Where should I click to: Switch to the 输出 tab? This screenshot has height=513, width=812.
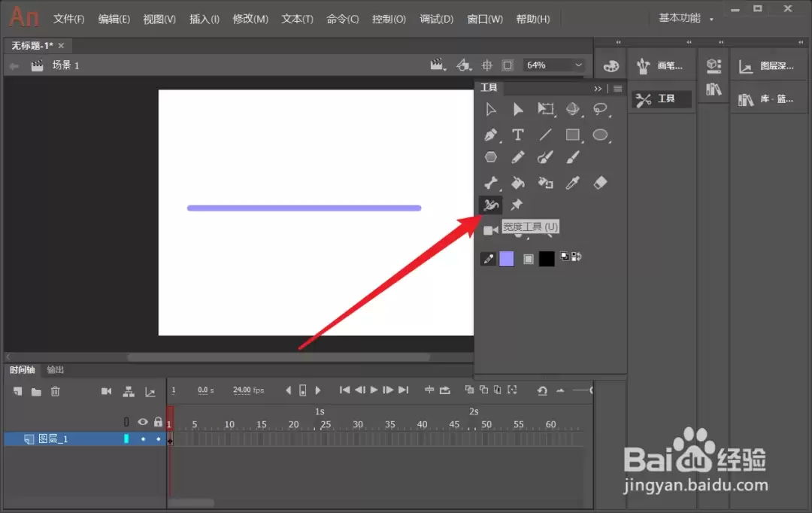point(55,369)
